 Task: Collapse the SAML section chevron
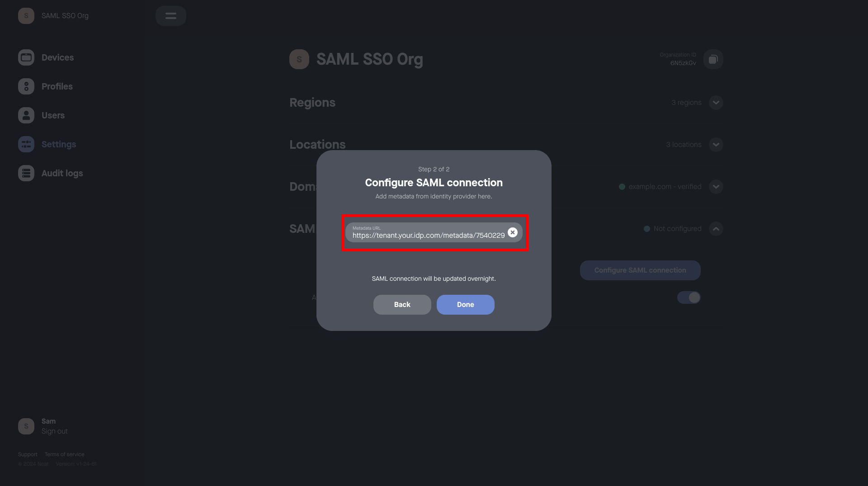coord(716,229)
